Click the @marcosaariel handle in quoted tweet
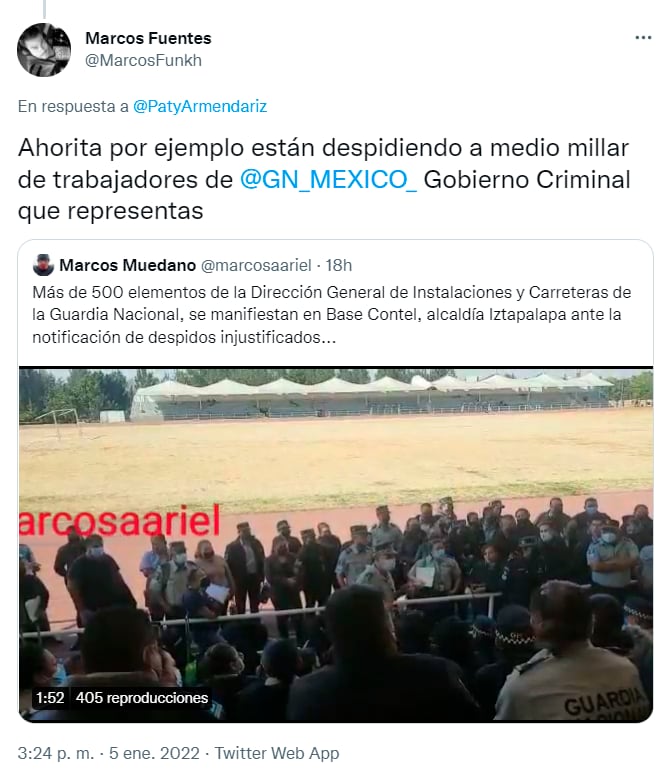Screen dimensions: 672x783 tap(256, 265)
